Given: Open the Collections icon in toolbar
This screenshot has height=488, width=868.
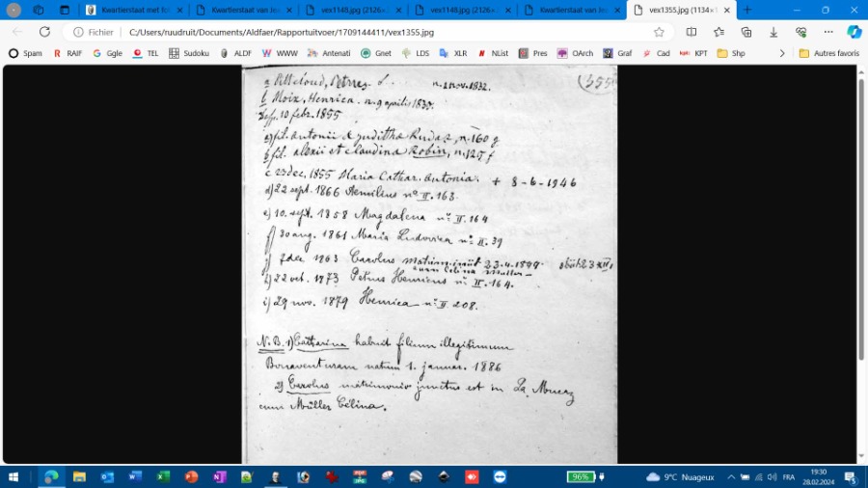Looking at the screenshot, I should click(746, 32).
